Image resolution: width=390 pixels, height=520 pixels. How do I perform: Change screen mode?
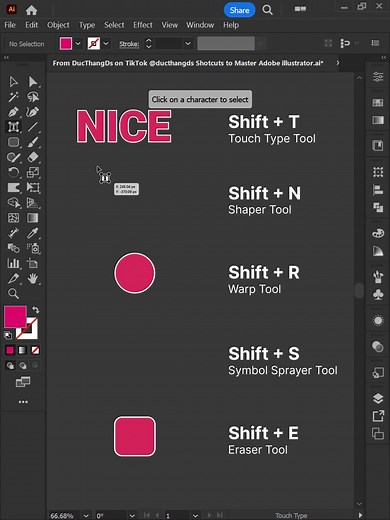coord(23,382)
